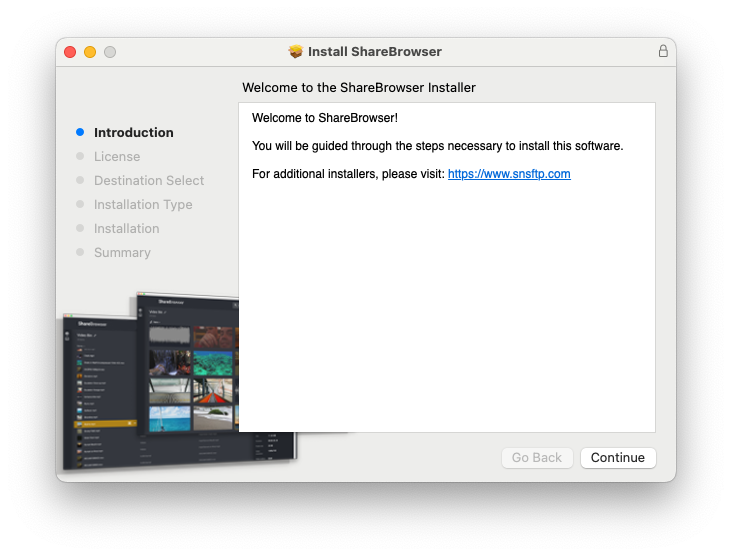Click the package icon beside Install ShareBrowser
Viewport: 732px width, 556px height.
click(x=296, y=51)
